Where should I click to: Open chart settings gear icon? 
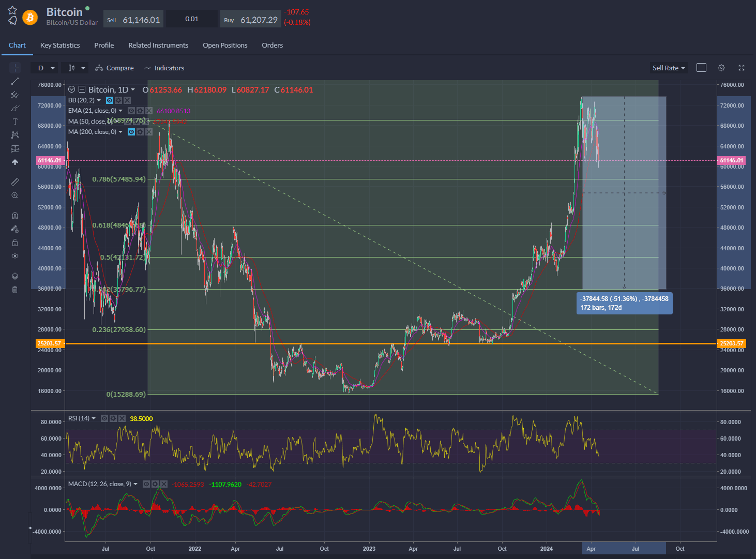pyautogui.click(x=721, y=68)
